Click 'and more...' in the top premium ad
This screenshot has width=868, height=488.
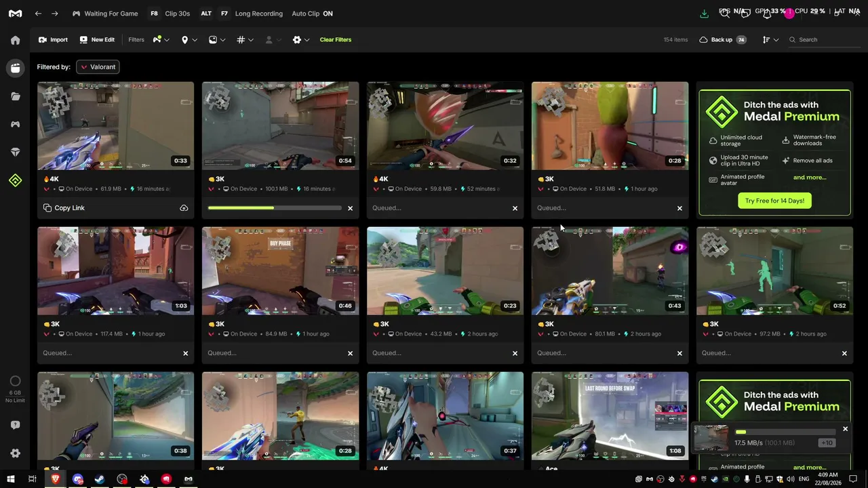pyautogui.click(x=810, y=178)
